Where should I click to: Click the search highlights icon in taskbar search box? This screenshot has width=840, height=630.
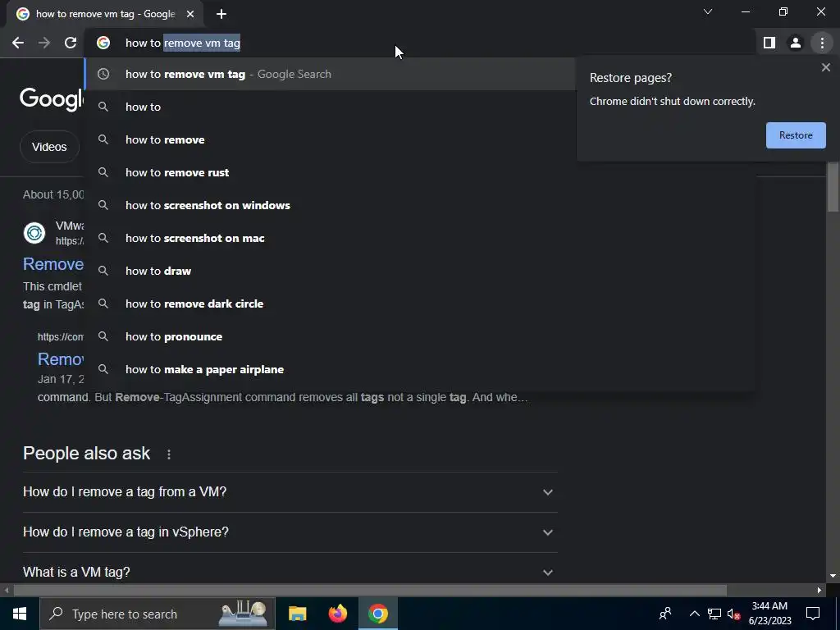coord(243,614)
